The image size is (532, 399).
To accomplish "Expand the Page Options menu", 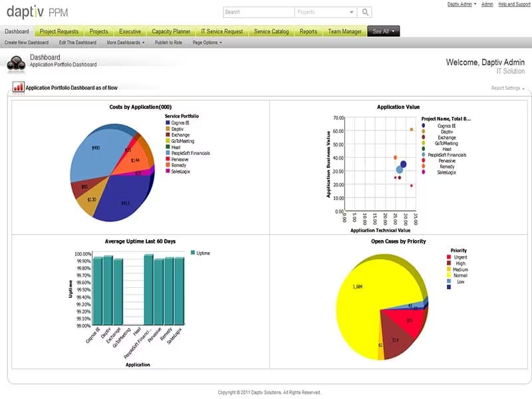I will [x=207, y=43].
